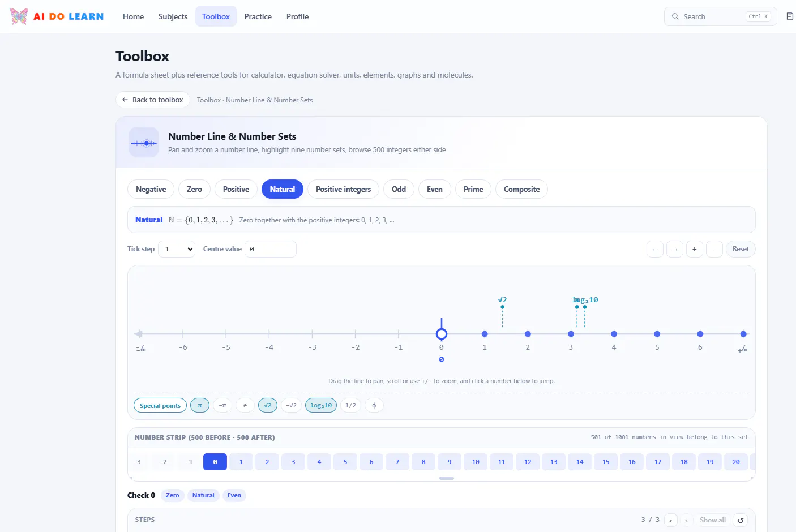796x532 pixels.
Task: Click the Centre value input field
Action: pyautogui.click(x=271, y=249)
